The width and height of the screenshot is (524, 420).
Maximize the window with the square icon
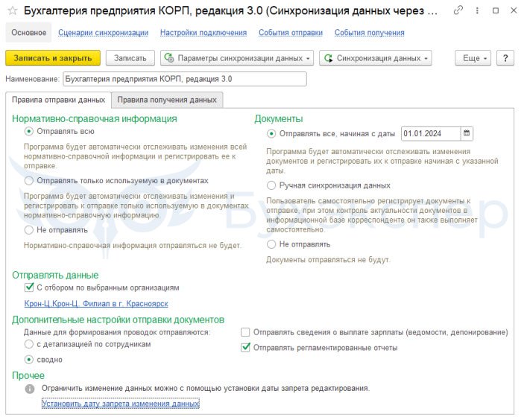coord(496,10)
